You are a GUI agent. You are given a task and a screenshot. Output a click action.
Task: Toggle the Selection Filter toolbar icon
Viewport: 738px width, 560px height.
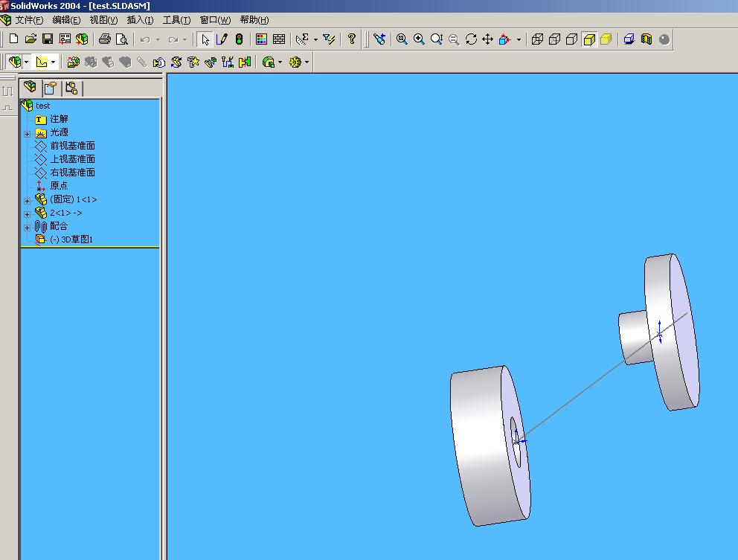point(329,39)
